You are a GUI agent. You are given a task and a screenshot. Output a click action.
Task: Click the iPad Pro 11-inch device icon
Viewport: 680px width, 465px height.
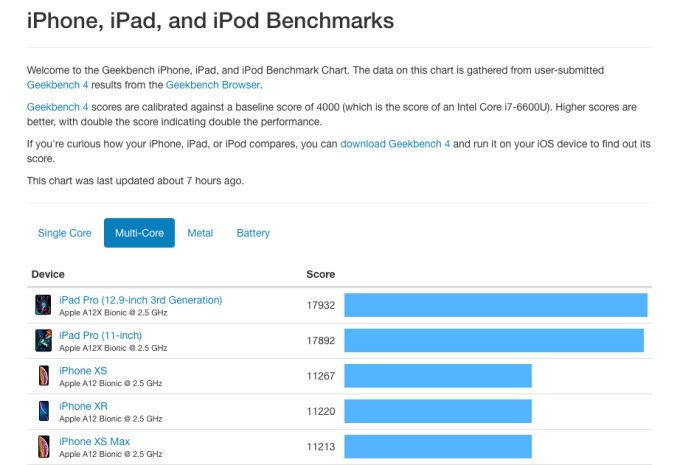click(43, 340)
